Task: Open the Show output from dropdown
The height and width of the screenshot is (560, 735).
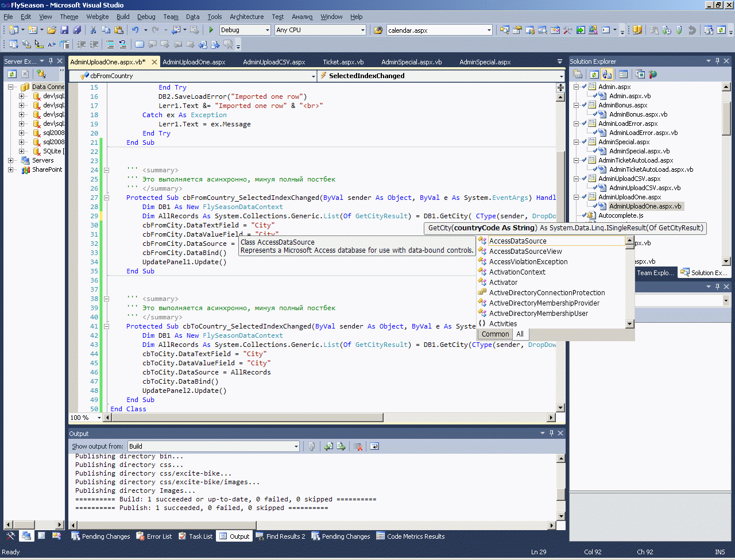Action: coord(296,446)
